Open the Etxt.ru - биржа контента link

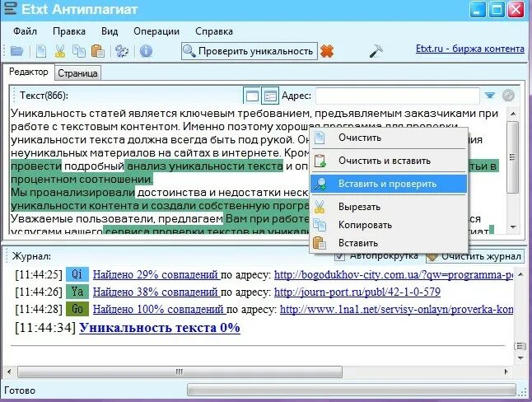pos(470,49)
